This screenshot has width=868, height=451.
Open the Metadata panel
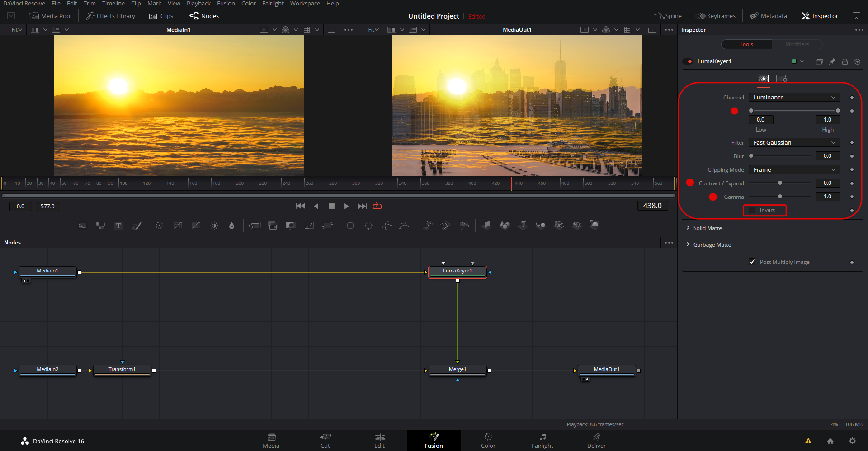coord(769,16)
